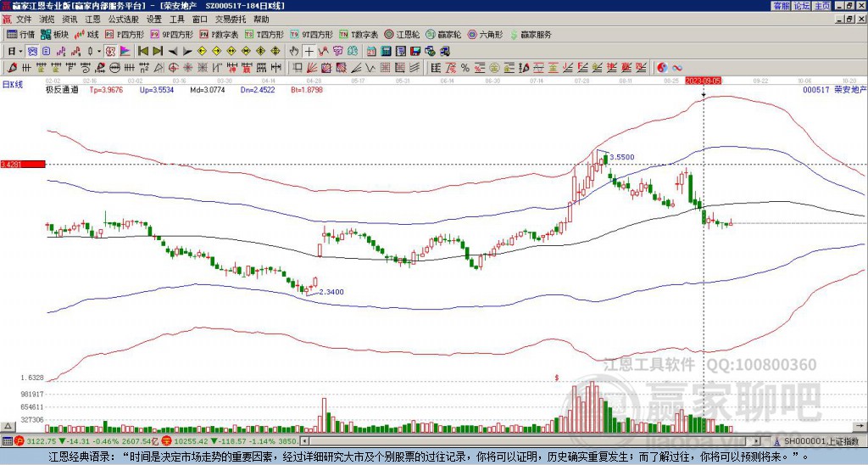
Task: Open the 江恩轮 (Gann wheel) tool
Action: pos(403,34)
